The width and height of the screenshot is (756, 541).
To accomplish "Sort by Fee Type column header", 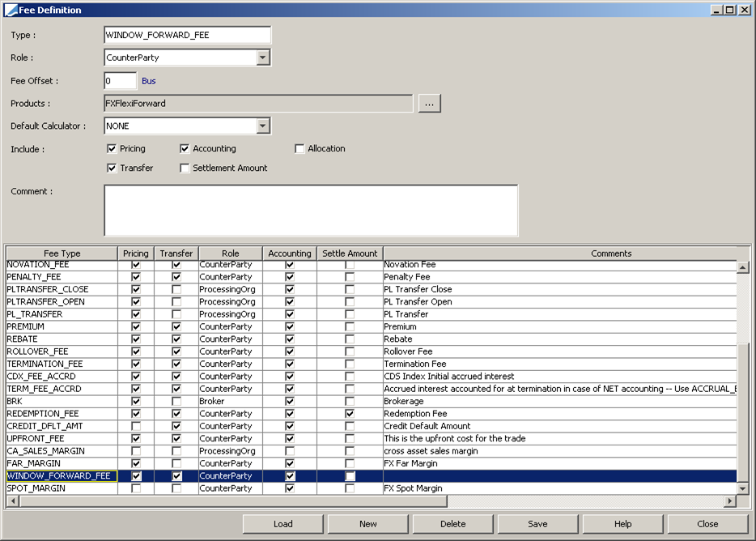I will [62, 253].
